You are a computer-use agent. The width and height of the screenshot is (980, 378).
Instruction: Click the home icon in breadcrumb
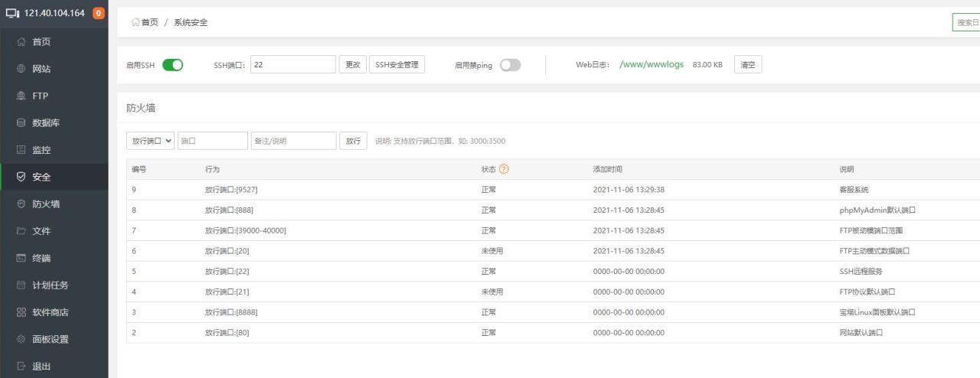click(x=136, y=22)
